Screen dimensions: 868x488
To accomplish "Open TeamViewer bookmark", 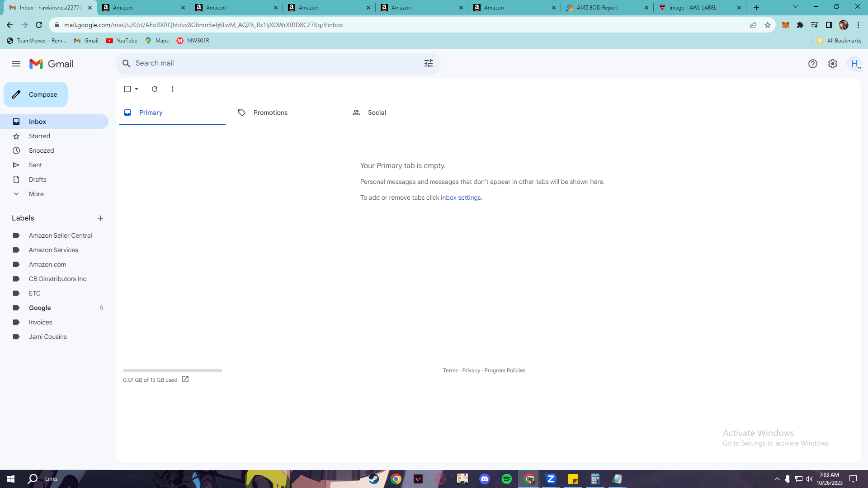I will (x=37, y=41).
